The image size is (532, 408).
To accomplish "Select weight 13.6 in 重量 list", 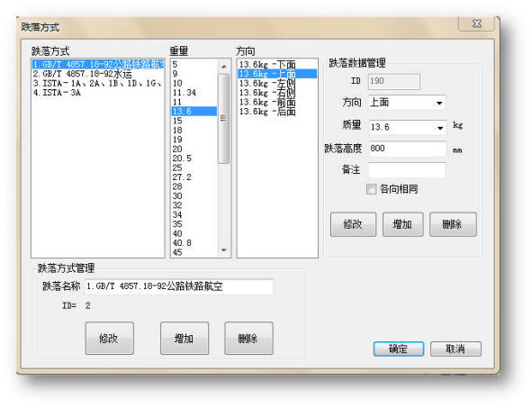I will click(x=194, y=112).
